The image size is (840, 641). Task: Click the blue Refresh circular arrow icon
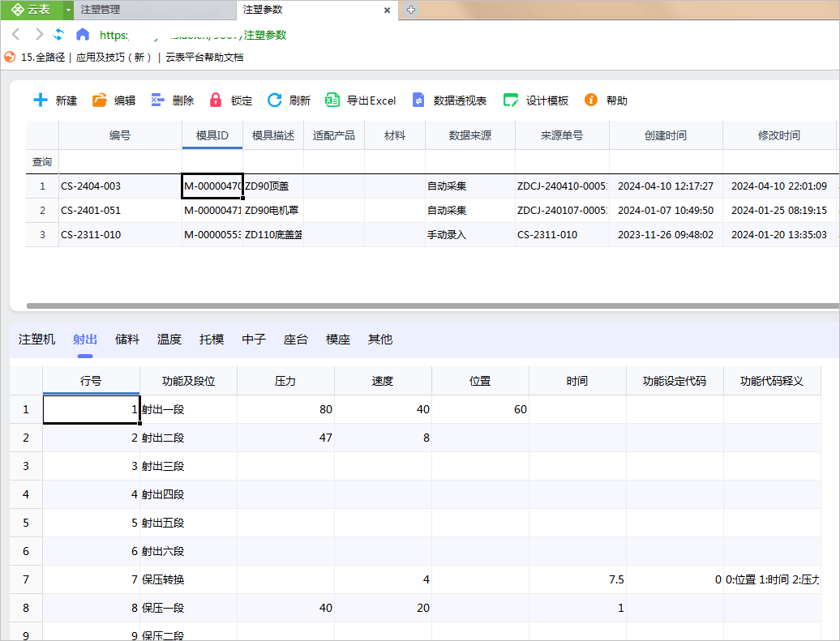coord(274,100)
